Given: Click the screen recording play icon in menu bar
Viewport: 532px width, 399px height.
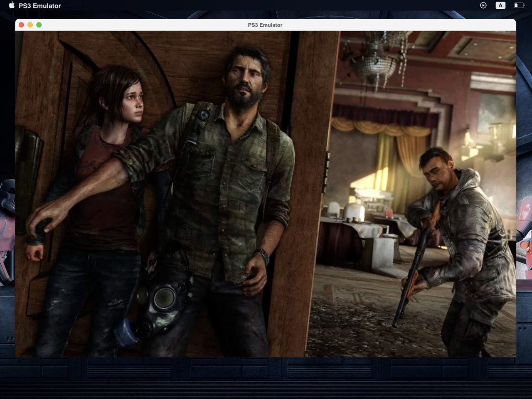Looking at the screenshot, I should [483, 5].
